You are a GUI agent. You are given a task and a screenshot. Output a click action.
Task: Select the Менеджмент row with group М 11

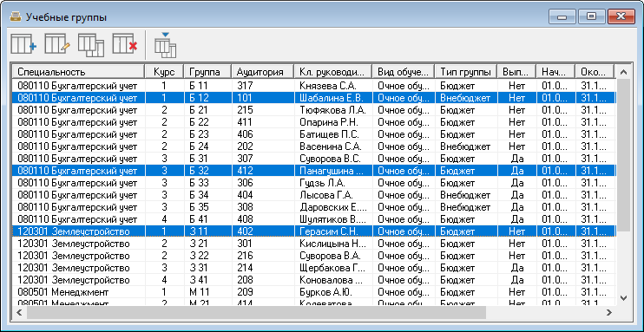(313, 292)
